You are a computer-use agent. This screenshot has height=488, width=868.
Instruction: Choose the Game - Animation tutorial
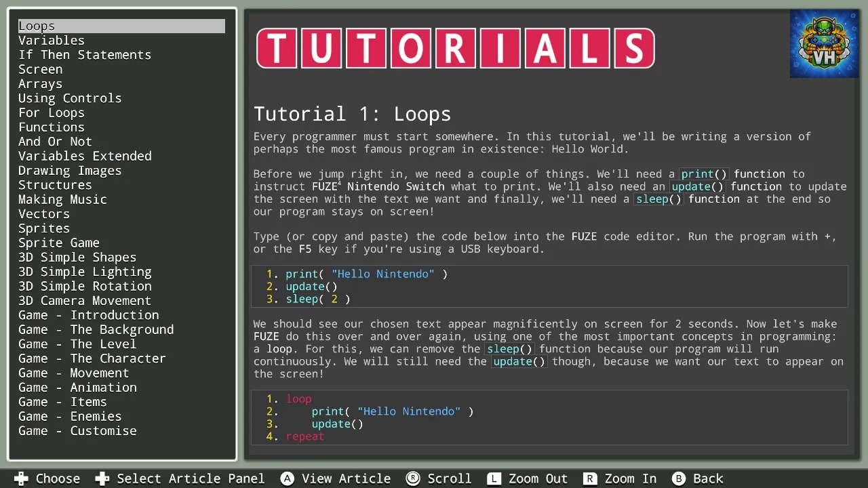(77, 388)
